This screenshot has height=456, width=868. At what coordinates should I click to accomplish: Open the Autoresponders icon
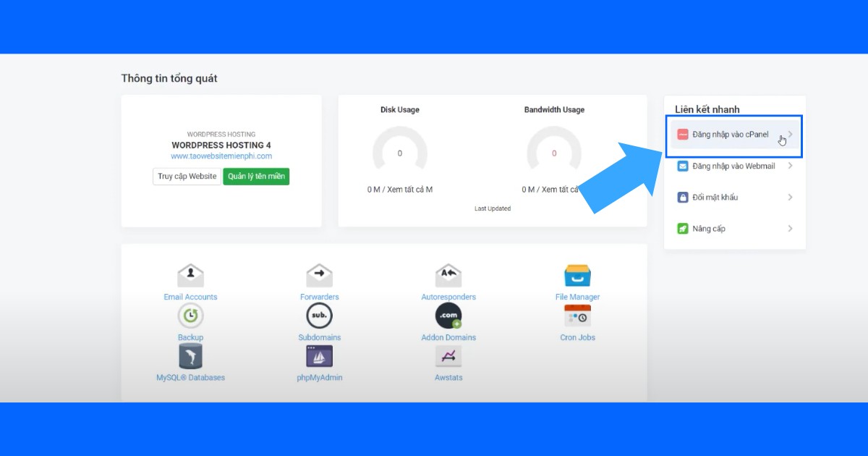click(448, 276)
